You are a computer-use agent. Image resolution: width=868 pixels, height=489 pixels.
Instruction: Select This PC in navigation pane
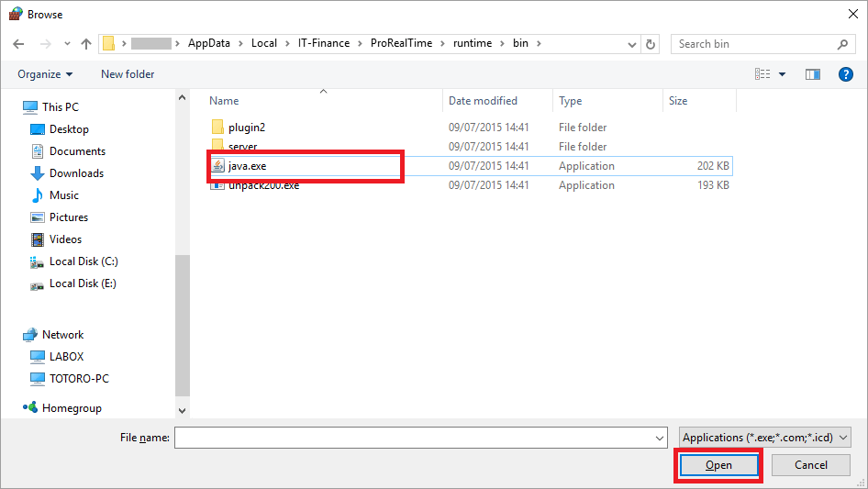click(x=61, y=106)
